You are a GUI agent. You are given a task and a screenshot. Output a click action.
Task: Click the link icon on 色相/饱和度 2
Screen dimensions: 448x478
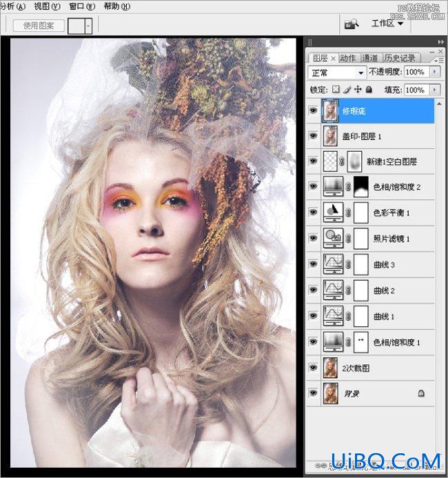(349, 186)
